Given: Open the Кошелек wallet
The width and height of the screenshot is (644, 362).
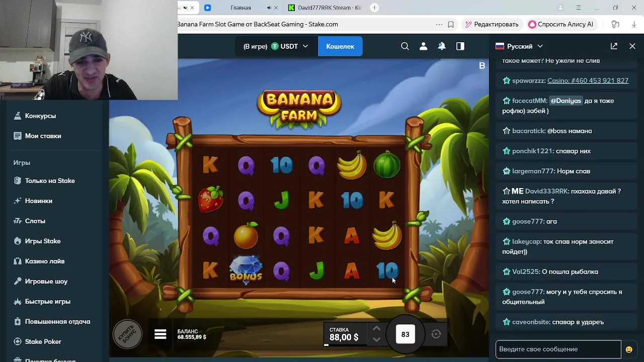Looking at the screenshot, I should tap(340, 46).
